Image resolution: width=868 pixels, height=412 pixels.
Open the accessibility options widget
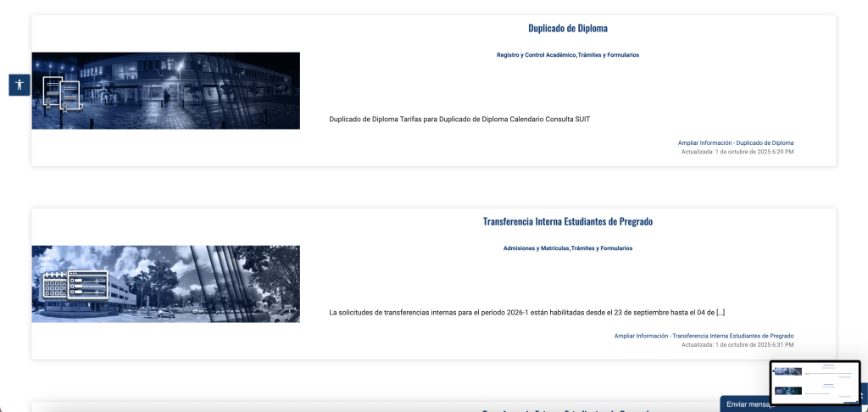pyautogui.click(x=19, y=85)
